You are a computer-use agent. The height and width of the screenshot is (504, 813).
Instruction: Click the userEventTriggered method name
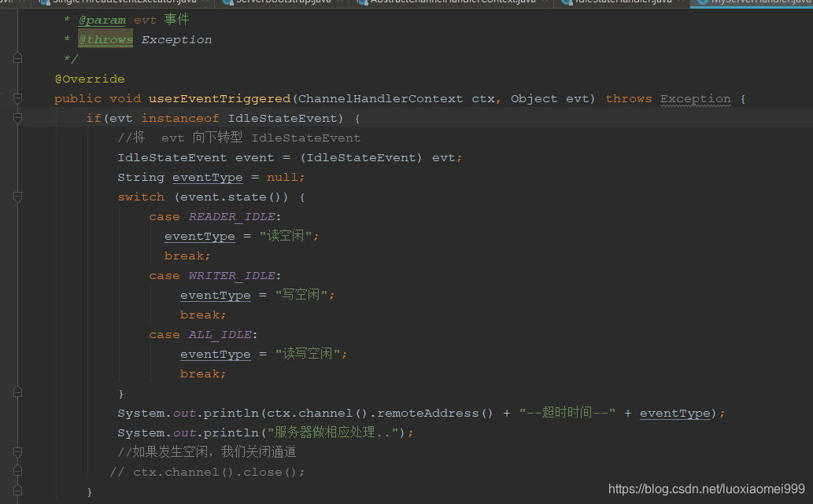220,98
